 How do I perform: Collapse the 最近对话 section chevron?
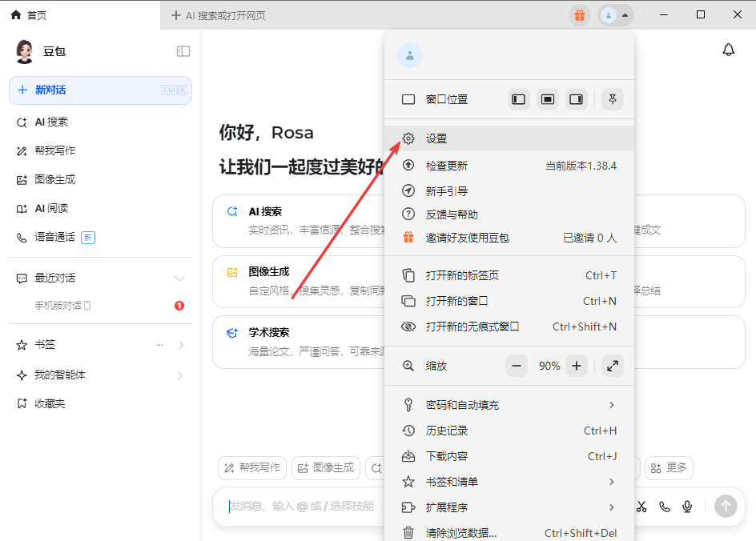pos(179,279)
